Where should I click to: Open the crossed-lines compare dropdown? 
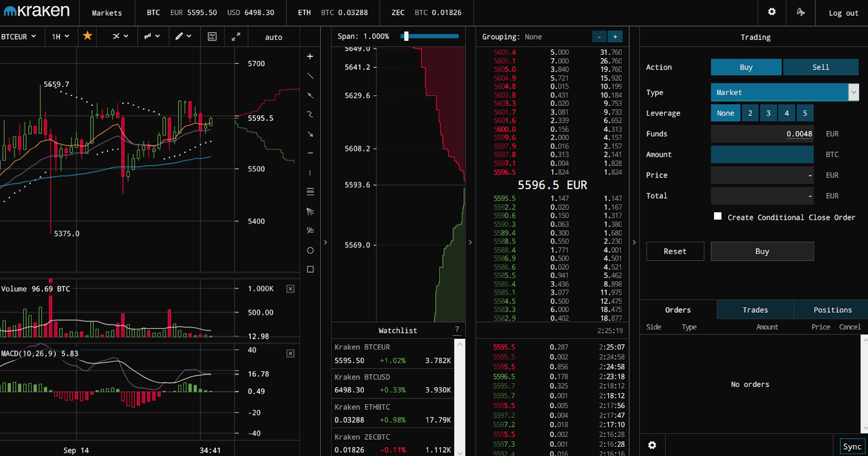click(120, 36)
